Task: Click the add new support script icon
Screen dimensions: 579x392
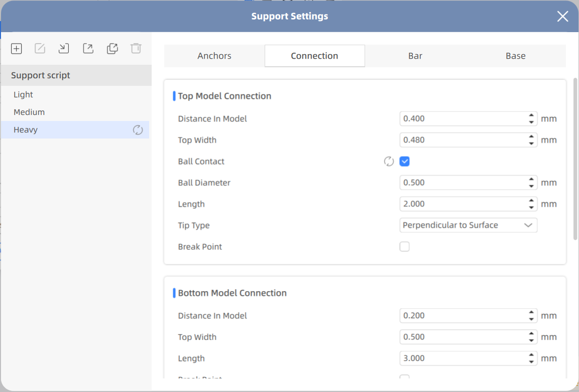Action: 17,49
